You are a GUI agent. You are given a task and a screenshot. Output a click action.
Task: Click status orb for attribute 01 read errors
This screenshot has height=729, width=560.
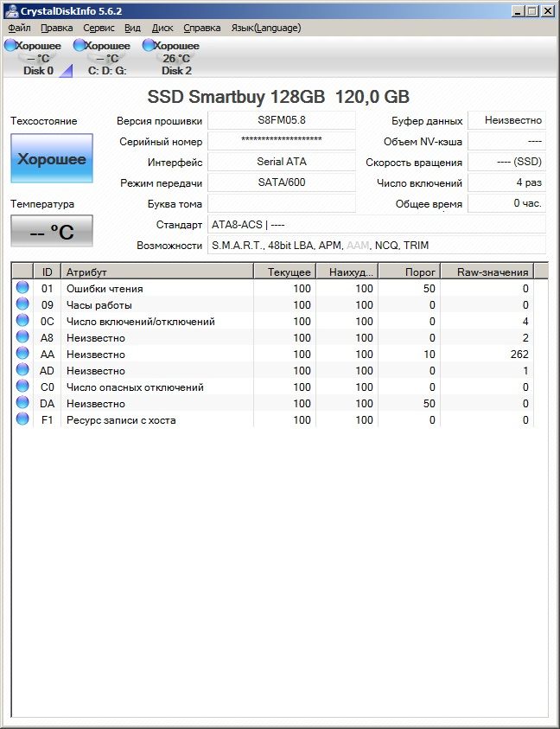22,289
